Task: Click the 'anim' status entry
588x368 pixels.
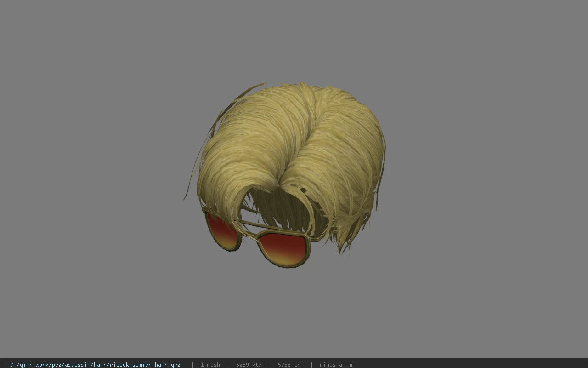Action: 336,365
